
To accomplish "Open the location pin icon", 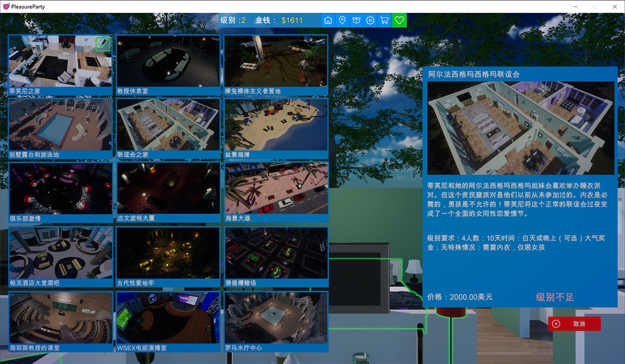I will 342,20.
